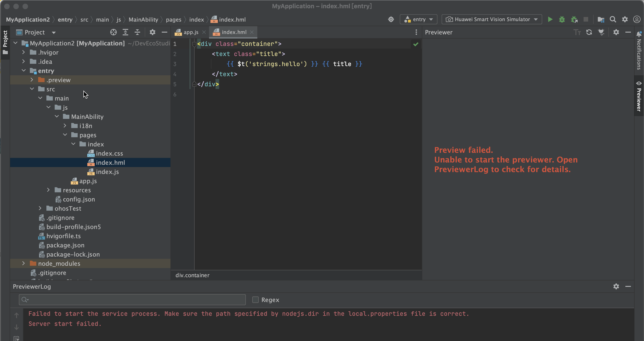The image size is (644, 341).
Task: Expand the .preview folder
Action: coord(32,80)
